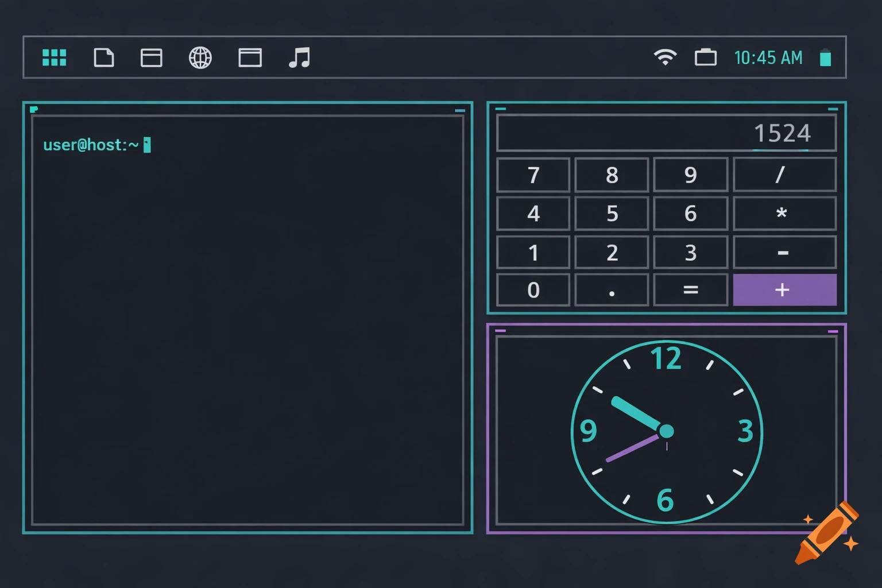The width and height of the screenshot is (882, 588).
Task: Open the music player icon
Action: 299,57
